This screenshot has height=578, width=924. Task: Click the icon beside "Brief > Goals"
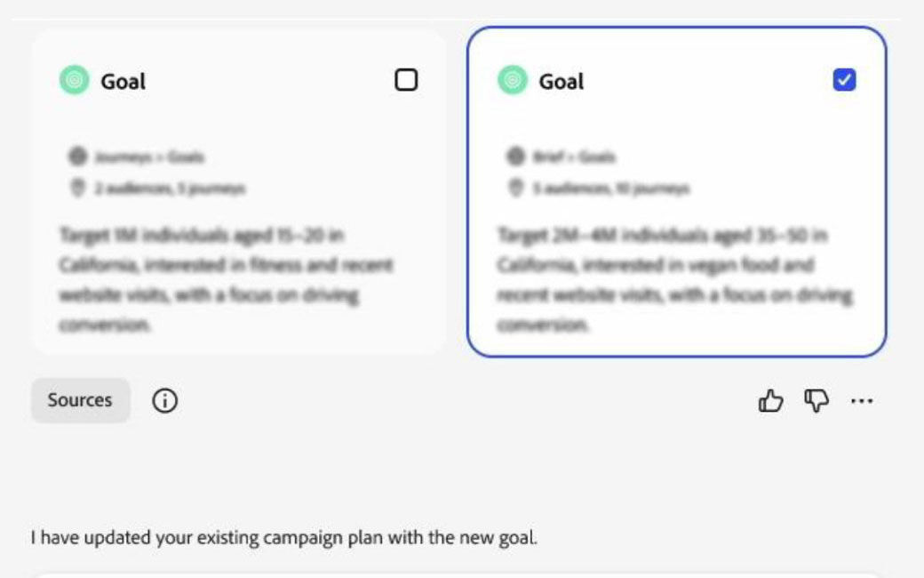coord(515,157)
